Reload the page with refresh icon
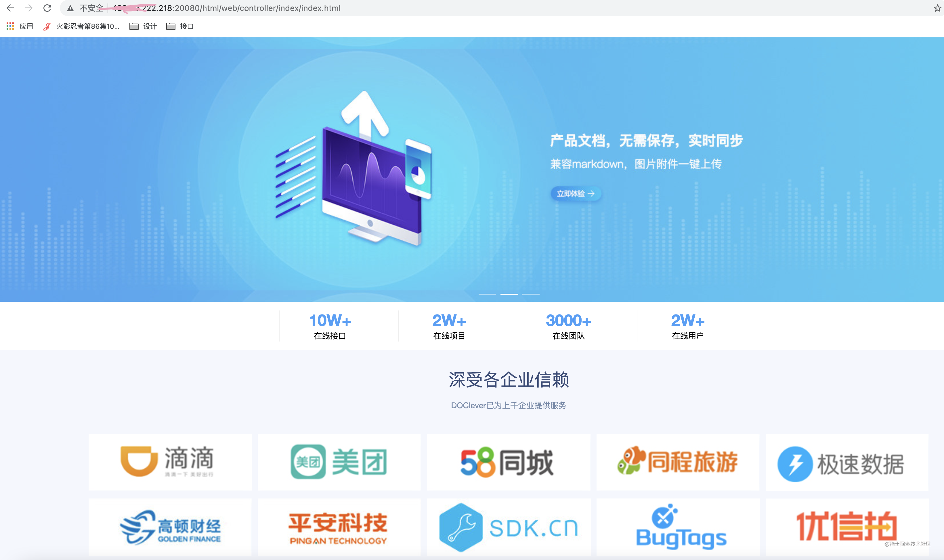 tap(47, 8)
